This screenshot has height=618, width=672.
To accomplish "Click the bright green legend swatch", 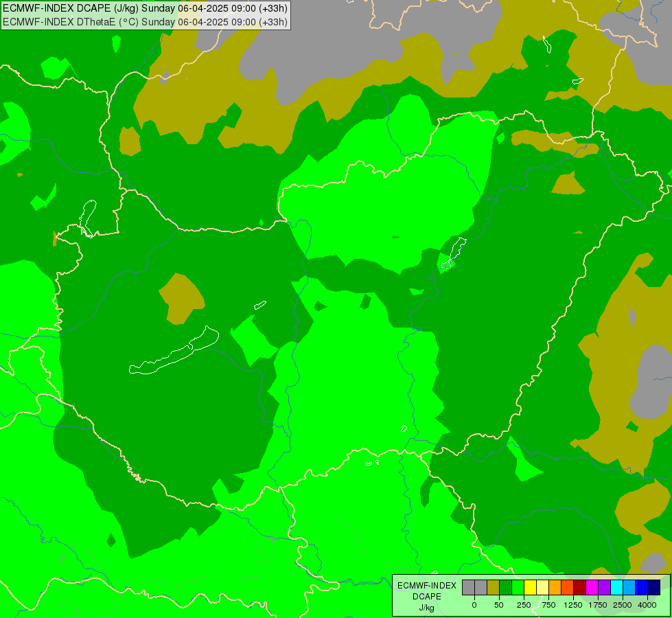I will (x=518, y=588).
